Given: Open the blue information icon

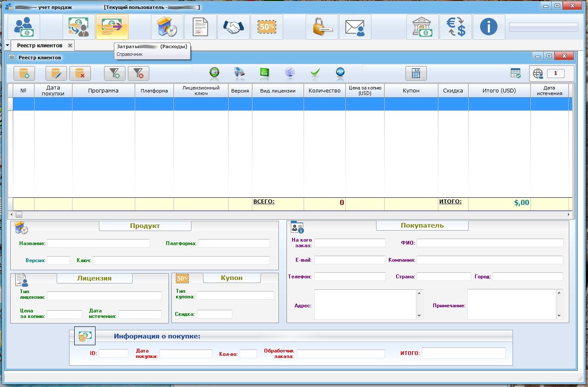Looking at the screenshot, I should pos(489,27).
